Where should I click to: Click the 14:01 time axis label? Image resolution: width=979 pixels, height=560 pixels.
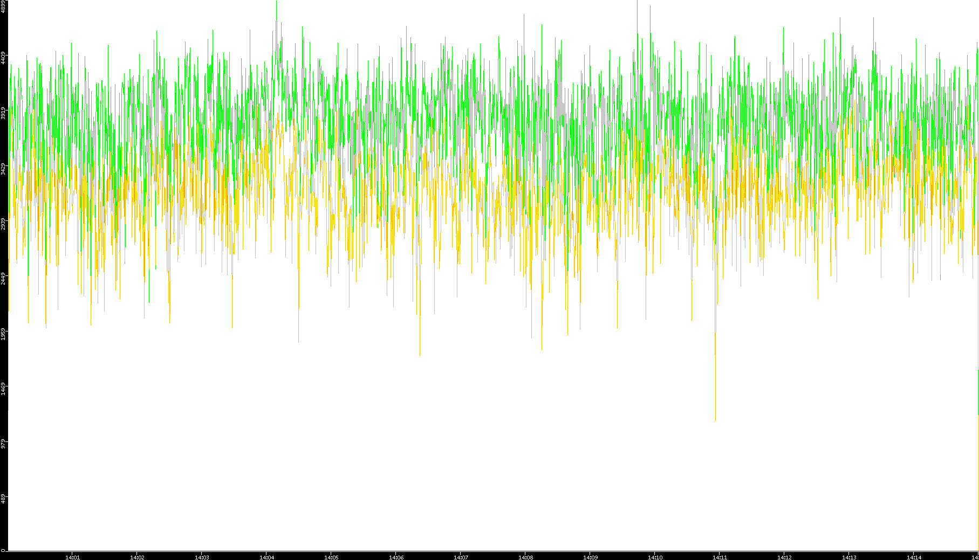(x=72, y=557)
